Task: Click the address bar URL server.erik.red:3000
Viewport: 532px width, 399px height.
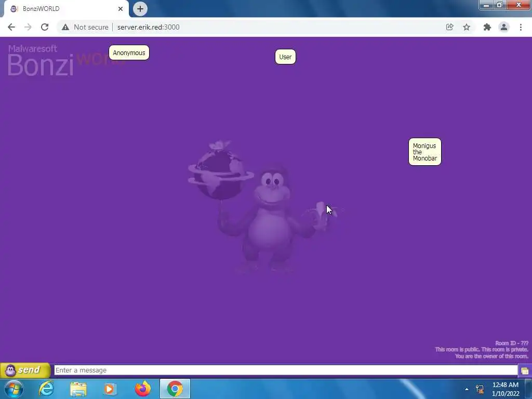Action: click(x=148, y=27)
